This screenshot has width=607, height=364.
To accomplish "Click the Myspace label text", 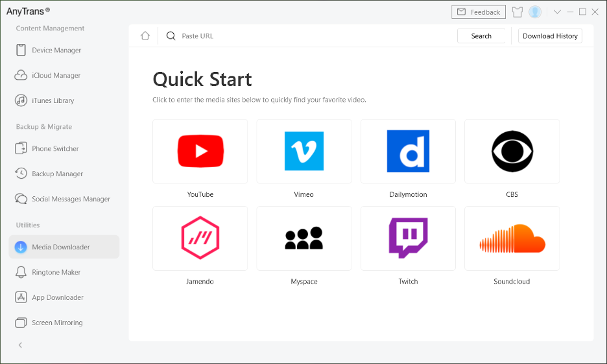I will [304, 282].
